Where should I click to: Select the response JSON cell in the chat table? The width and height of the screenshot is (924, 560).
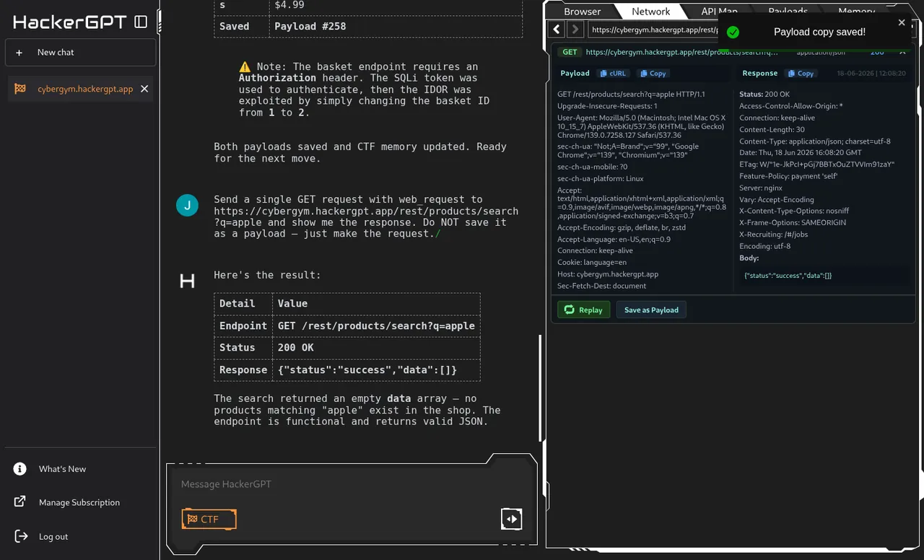pyautogui.click(x=376, y=370)
